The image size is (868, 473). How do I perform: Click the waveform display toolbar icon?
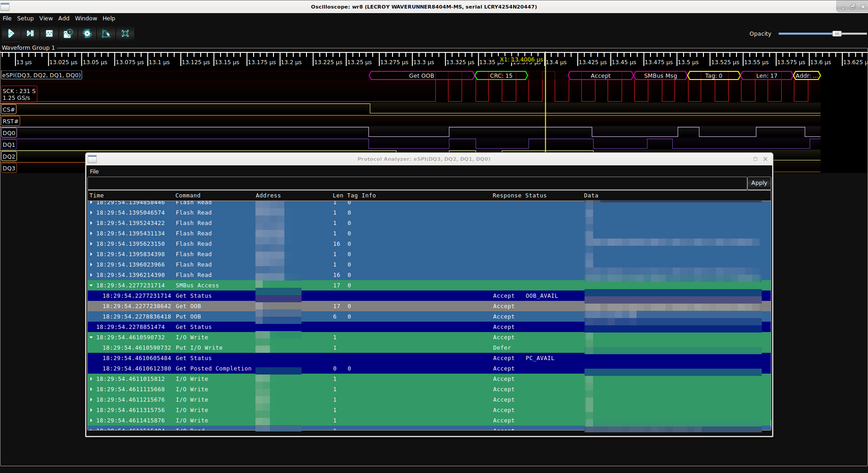(x=49, y=33)
